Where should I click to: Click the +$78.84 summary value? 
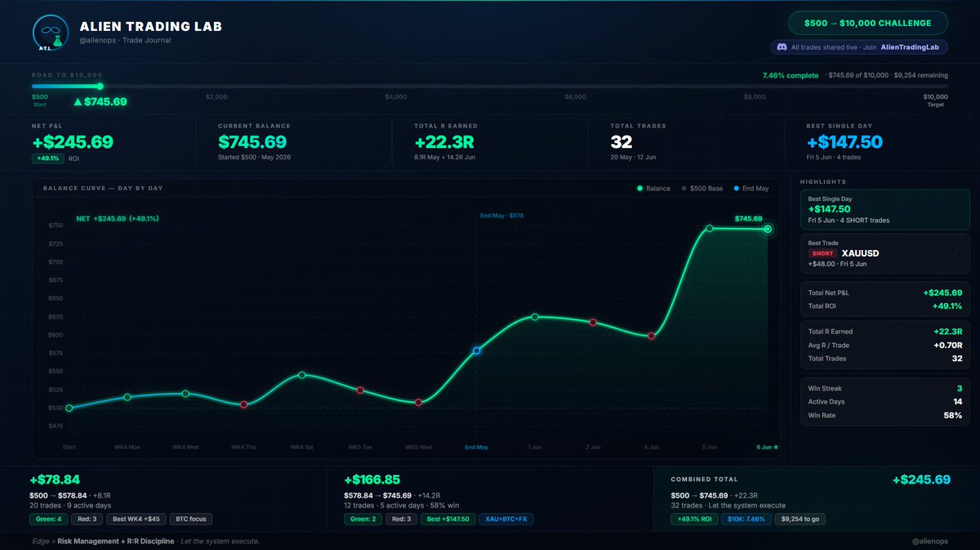tap(55, 480)
